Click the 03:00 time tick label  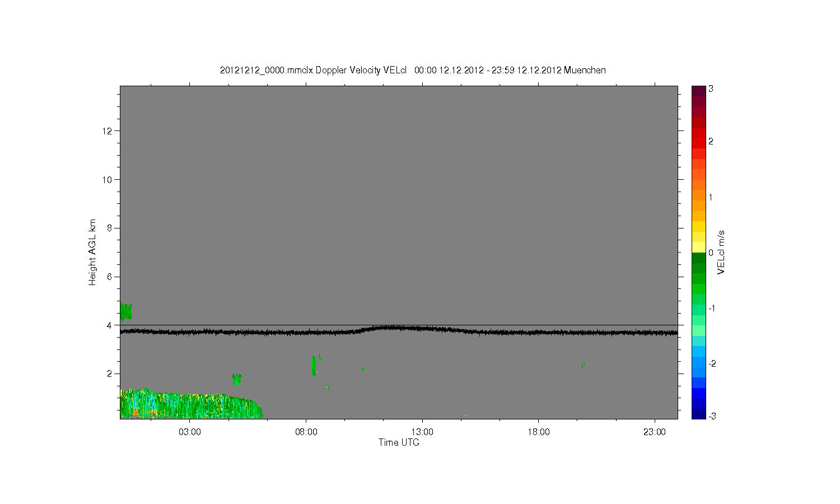click(190, 432)
